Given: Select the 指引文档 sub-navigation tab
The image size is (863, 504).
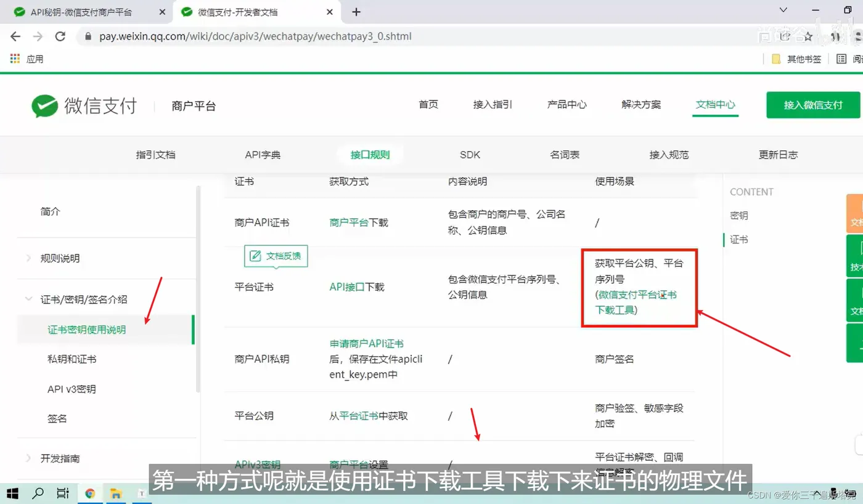Looking at the screenshot, I should [156, 155].
